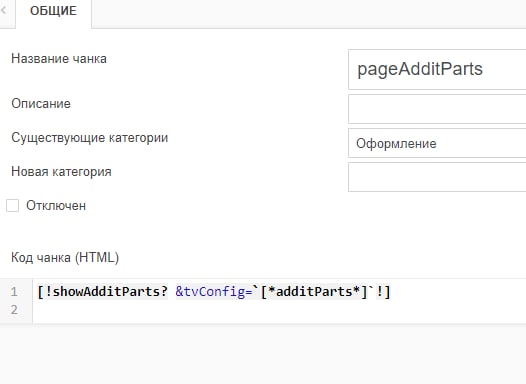The image size is (526, 384).
Task: Click the Существующие категории label
Action: pos(90,138)
